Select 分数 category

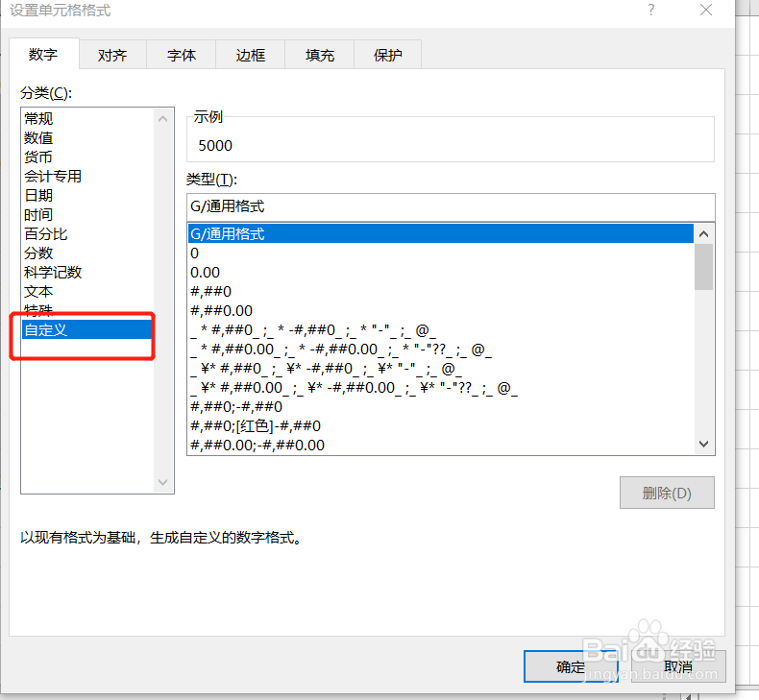pyautogui.click(x=87, y=253)
